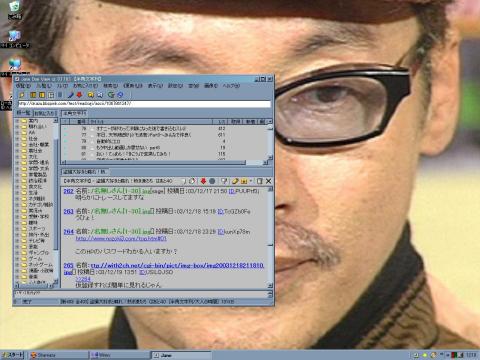Click the red down-arrow in thread toolbar
This screenshot has height=360, width=480.
point(203,181)
